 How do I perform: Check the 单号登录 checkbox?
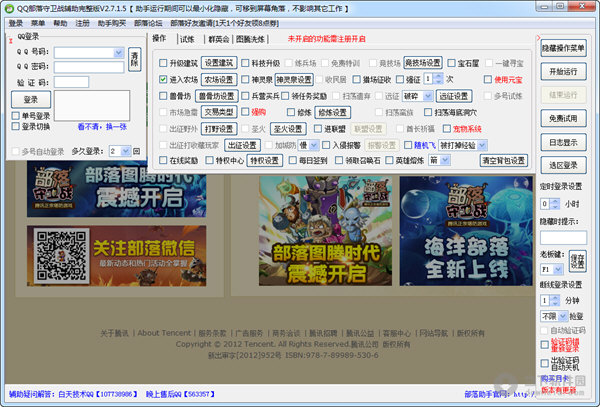16,116
